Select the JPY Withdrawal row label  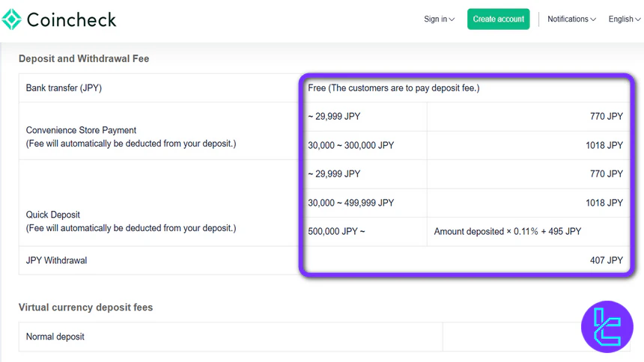pyautogui.click(x=56, y=260)
